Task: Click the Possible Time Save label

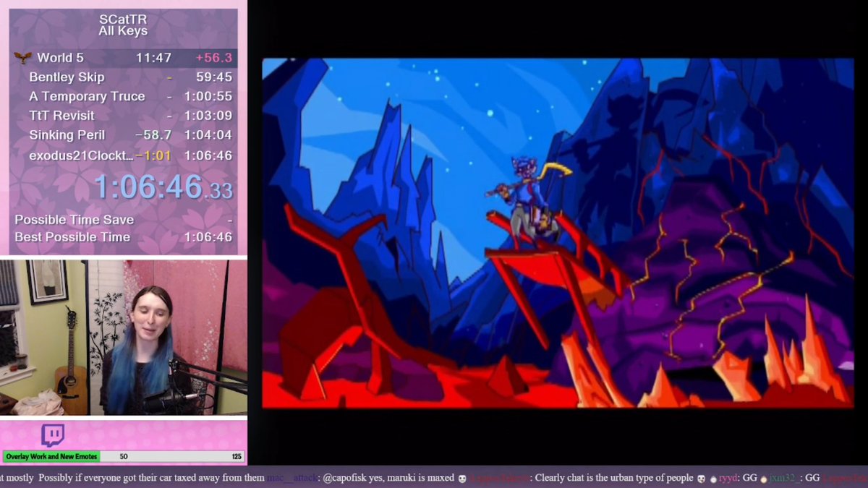Action: 74,220
